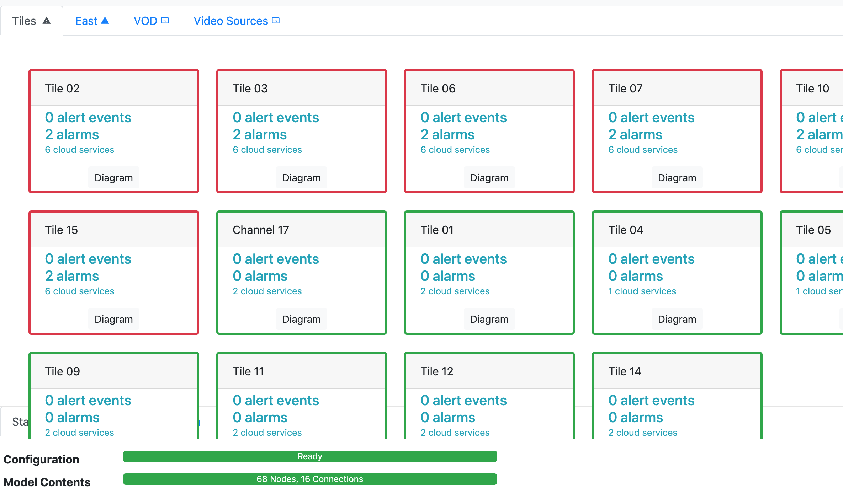Click 0 alarms on Tile 11
The height and width of the screenshot is (504, 843).
point(259,417)
